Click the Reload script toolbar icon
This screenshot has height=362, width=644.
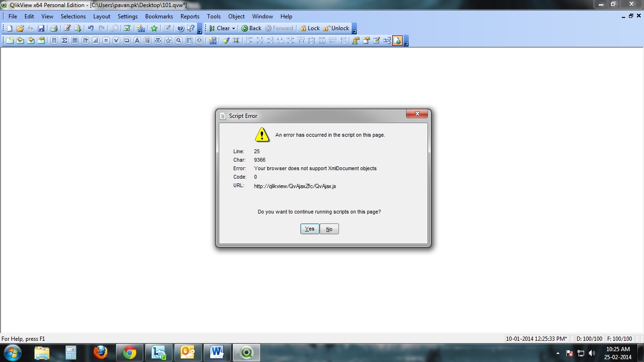point(78,28)
